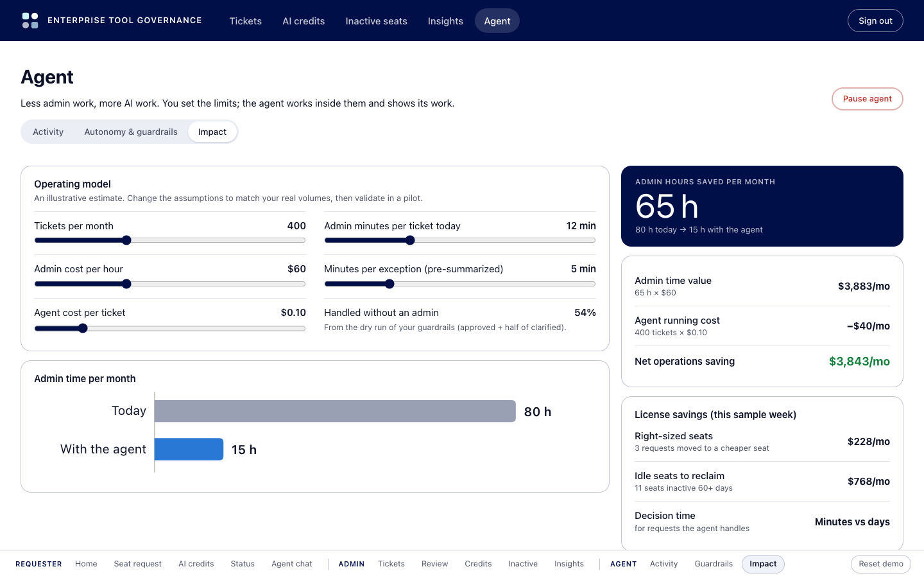This screenshot has height=578, width=924.
Task: Open admin Inactive in bottom bar
Action: click(x=523, y=564)
